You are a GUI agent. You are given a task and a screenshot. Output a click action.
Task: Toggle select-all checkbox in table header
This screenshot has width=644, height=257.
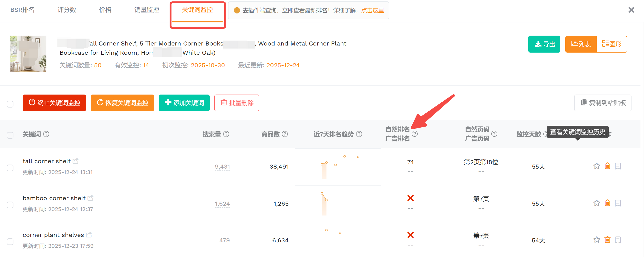pos(10,135)
